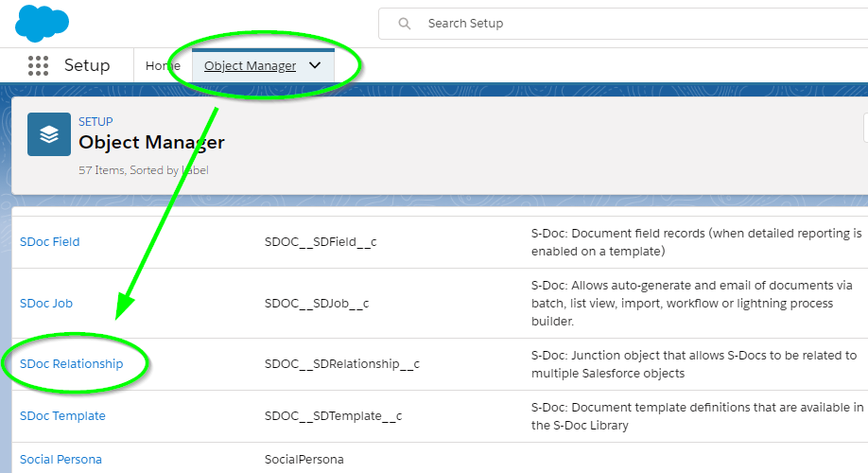Open the Object Manager tab
The width and height of the screenshot is (868, 473).
pyautogui.click(x=251, y=66)
